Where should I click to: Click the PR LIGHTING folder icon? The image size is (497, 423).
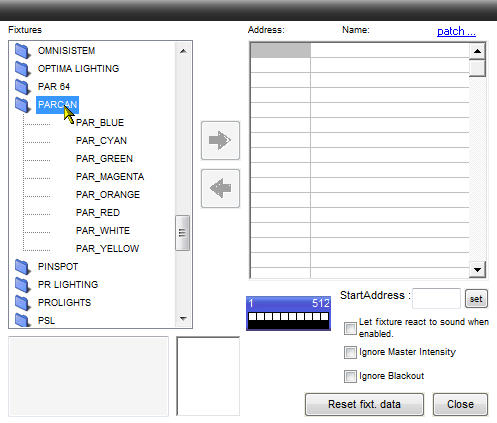22,285
